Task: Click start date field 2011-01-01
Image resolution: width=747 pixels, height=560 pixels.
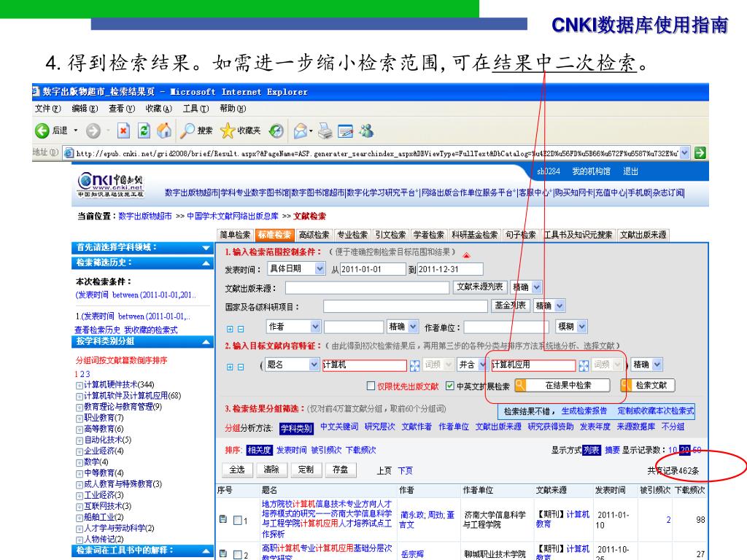Action: pos(373,269)
